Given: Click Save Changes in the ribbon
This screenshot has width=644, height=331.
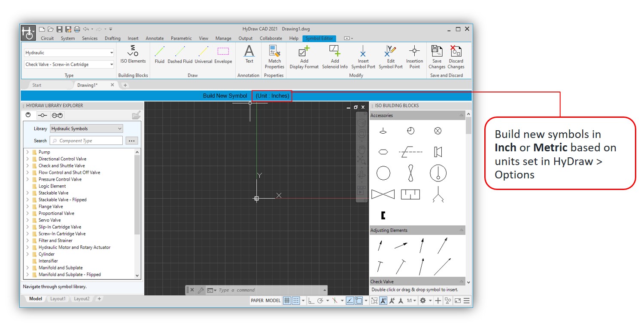Looking at the screenshot, I should pyautogui.click(x=437, y=57).
